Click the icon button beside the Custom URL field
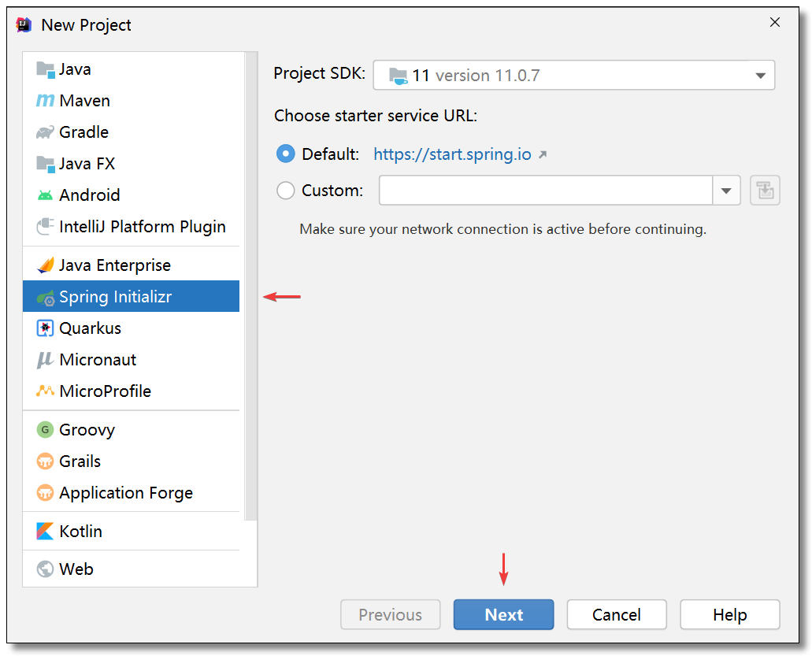This screenshot has width=812, height=656. [x=764, y=191]
